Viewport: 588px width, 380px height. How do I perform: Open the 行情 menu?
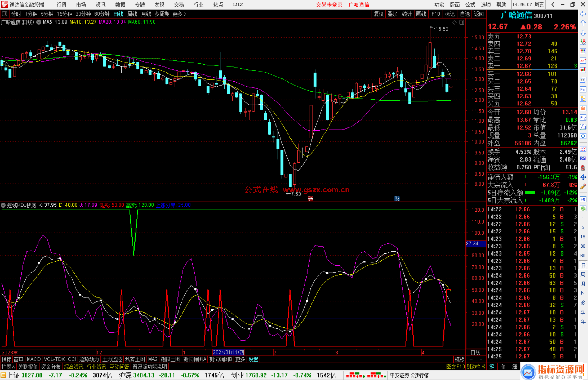pos(62,4)
